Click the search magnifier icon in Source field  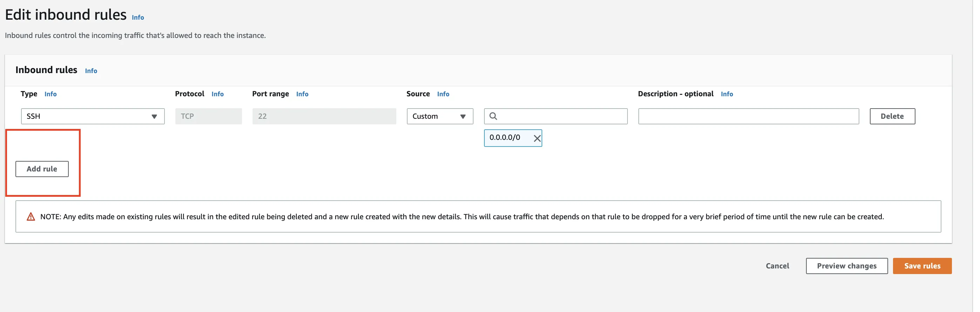pos(493,116)
